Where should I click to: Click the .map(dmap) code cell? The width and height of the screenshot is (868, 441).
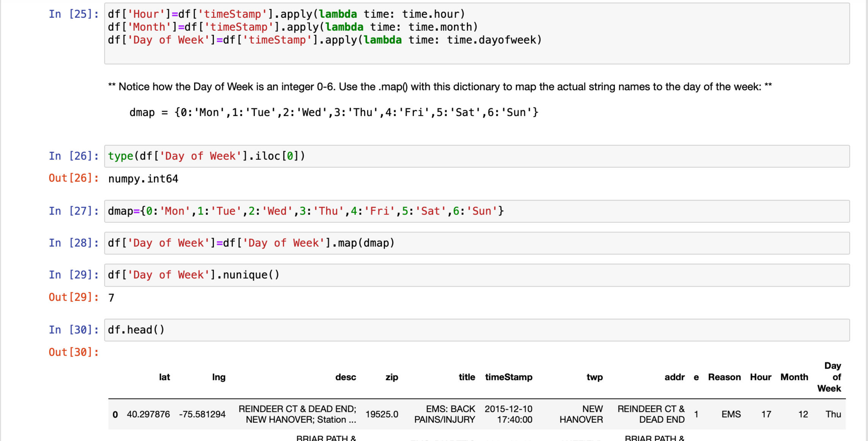coord(476,243)
